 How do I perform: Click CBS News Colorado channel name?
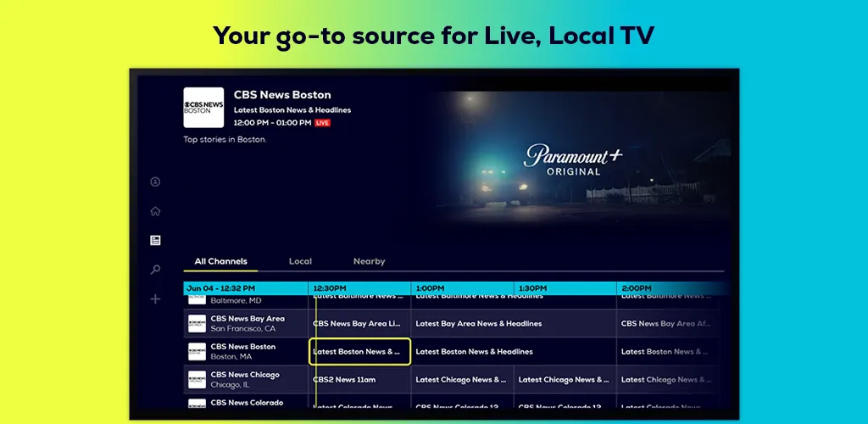pos(247,403)
